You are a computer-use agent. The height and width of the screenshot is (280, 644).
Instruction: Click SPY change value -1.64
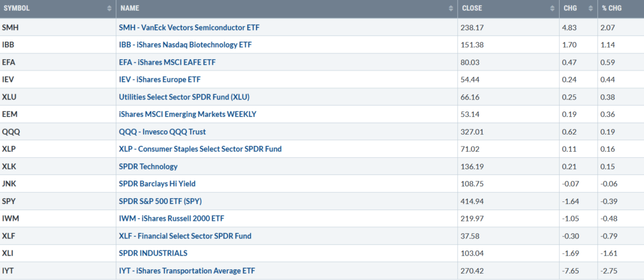[571, 201]
